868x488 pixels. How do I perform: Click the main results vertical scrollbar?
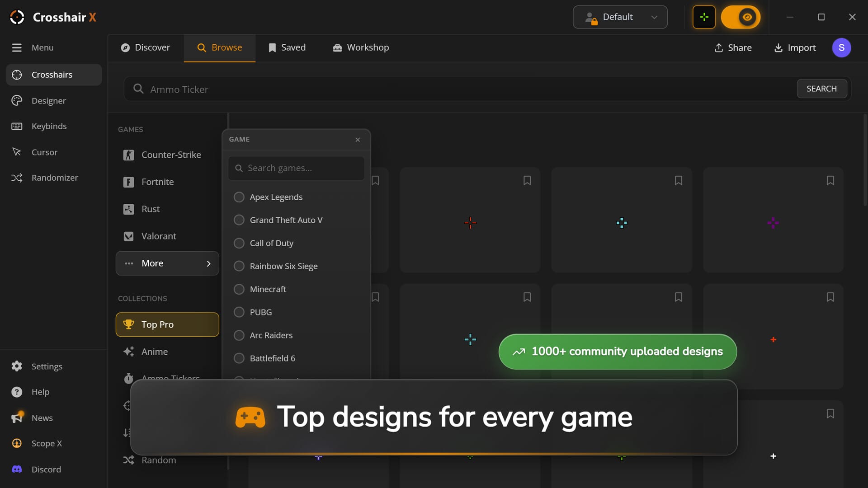point(865,160)
